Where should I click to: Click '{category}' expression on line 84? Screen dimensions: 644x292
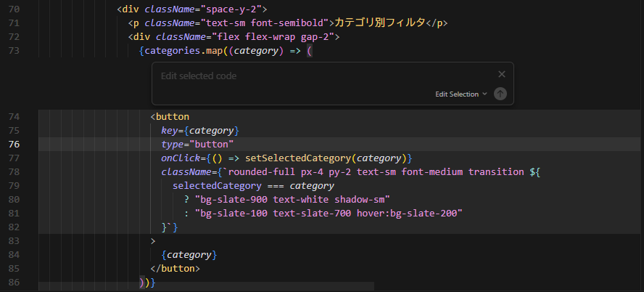point(189,255)
